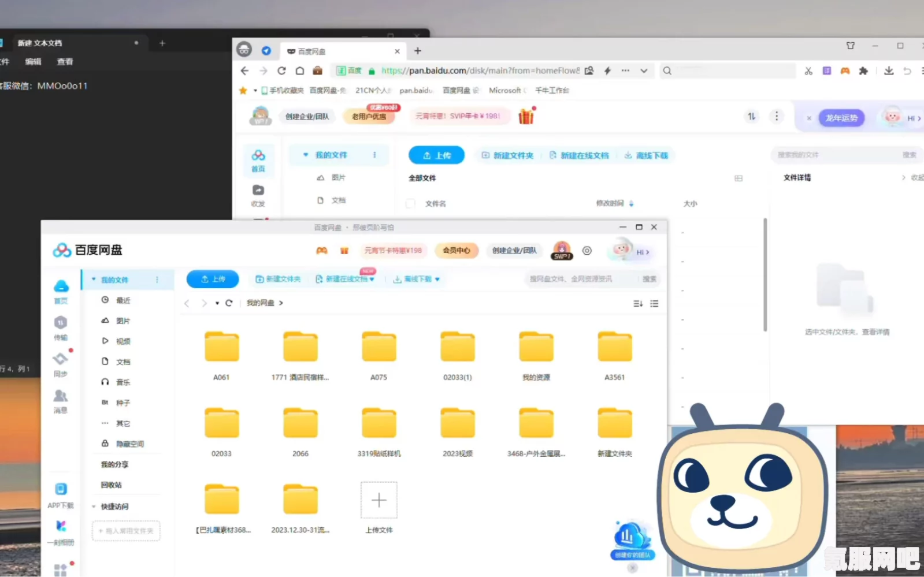Click browser back arrow

click(x=244, y=70)
